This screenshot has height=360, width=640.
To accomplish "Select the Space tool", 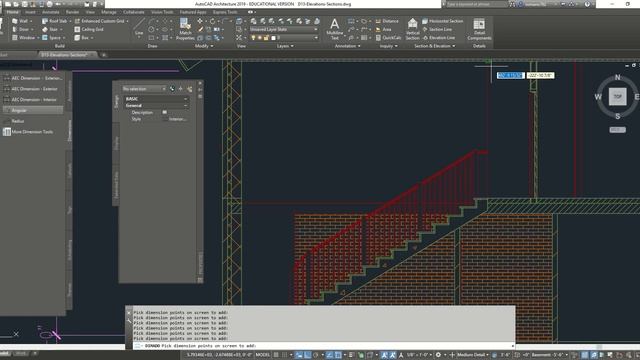I will tap(51, 38).
